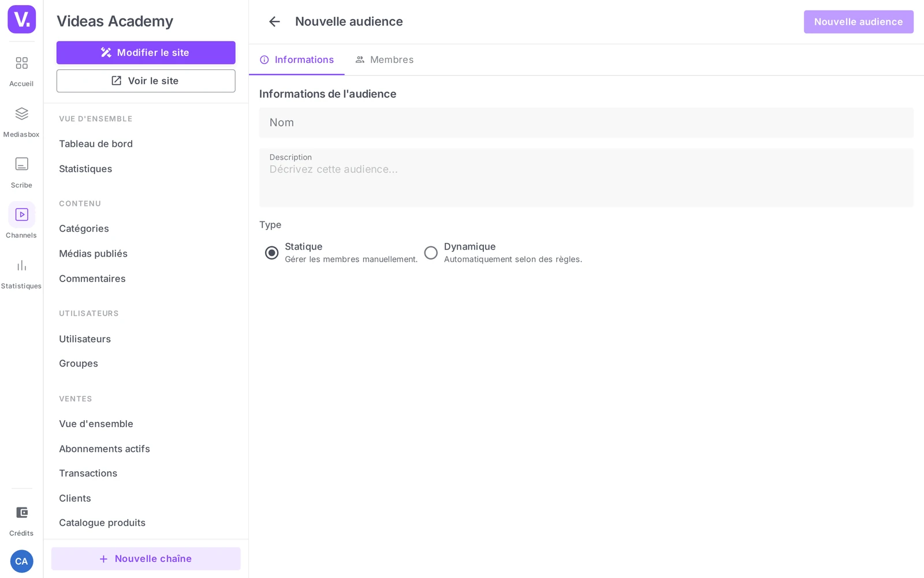Click the Modifier le site button
This screenshot has width=924, height=578.
146,53
